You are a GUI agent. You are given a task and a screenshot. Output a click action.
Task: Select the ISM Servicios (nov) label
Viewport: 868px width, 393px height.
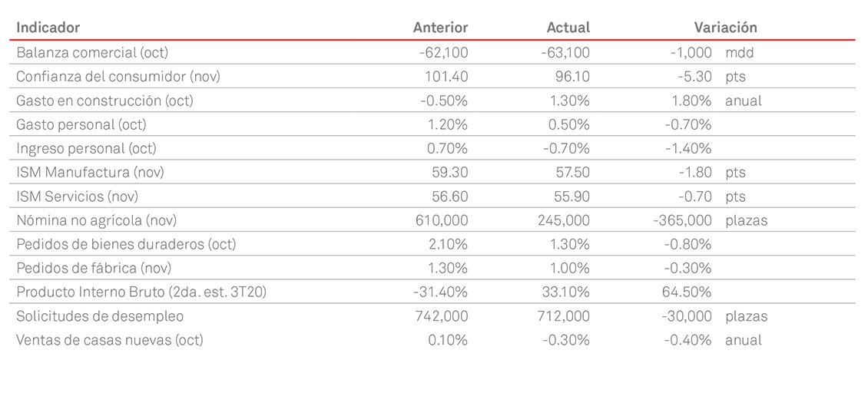(x=81, y=196)
